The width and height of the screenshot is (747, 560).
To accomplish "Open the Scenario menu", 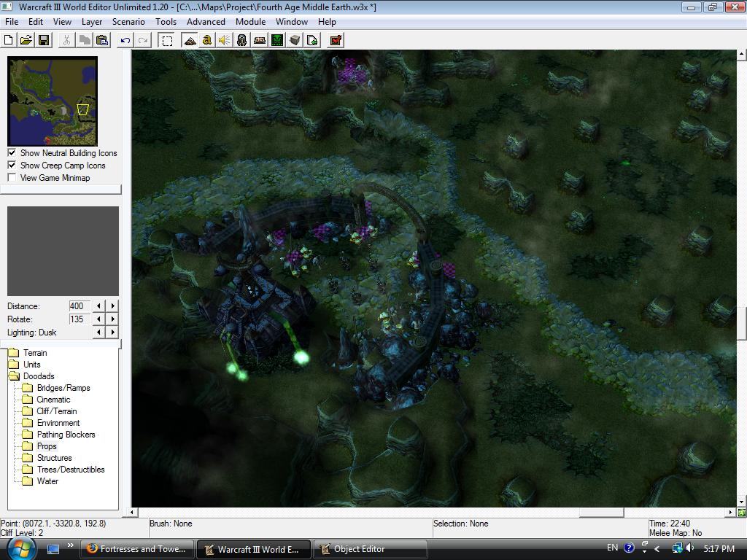I will coord(128,21).
